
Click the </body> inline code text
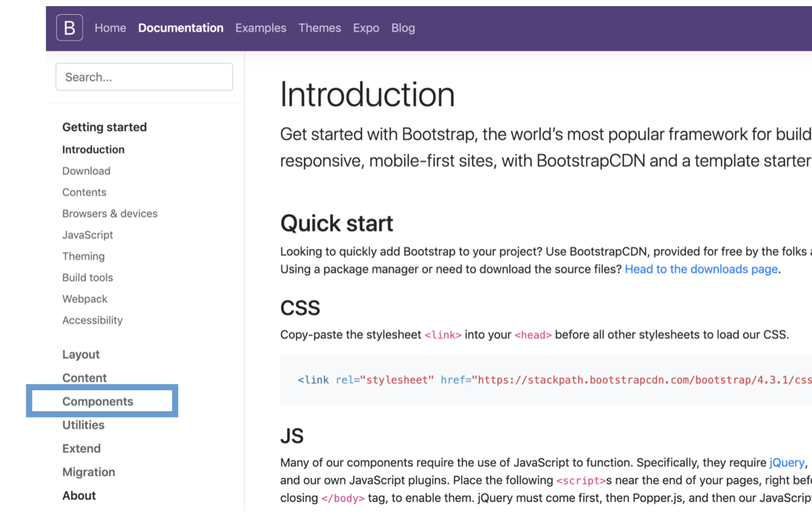(x=342, y=498)
